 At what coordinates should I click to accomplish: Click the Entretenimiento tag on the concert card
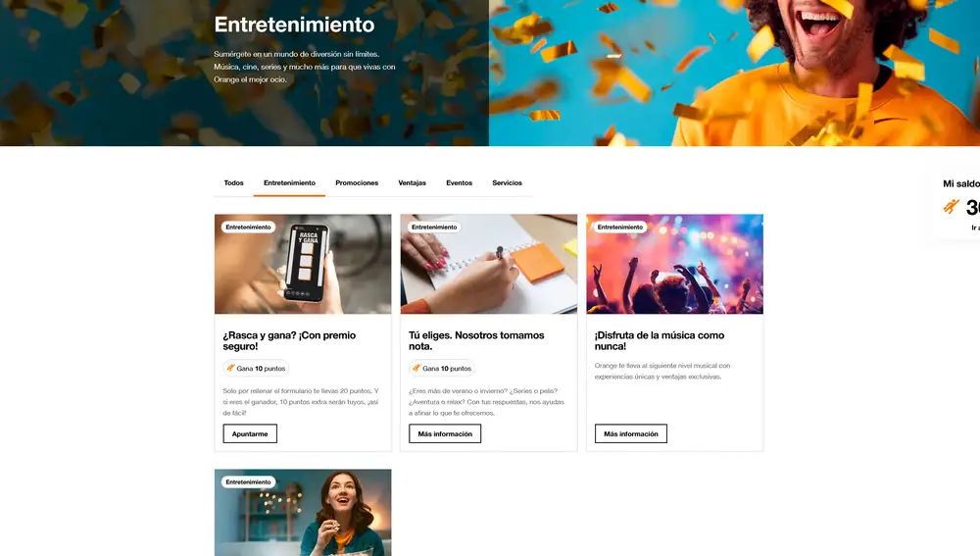point(620,227)
